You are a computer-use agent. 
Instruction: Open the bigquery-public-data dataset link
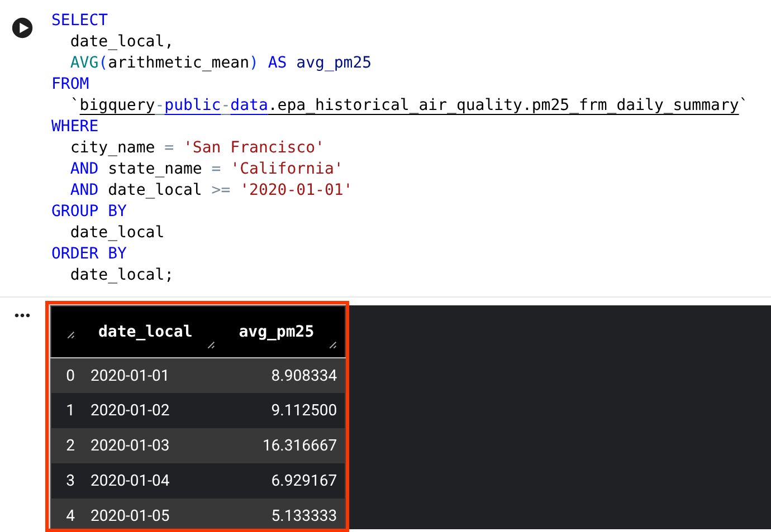coord(172,104)
